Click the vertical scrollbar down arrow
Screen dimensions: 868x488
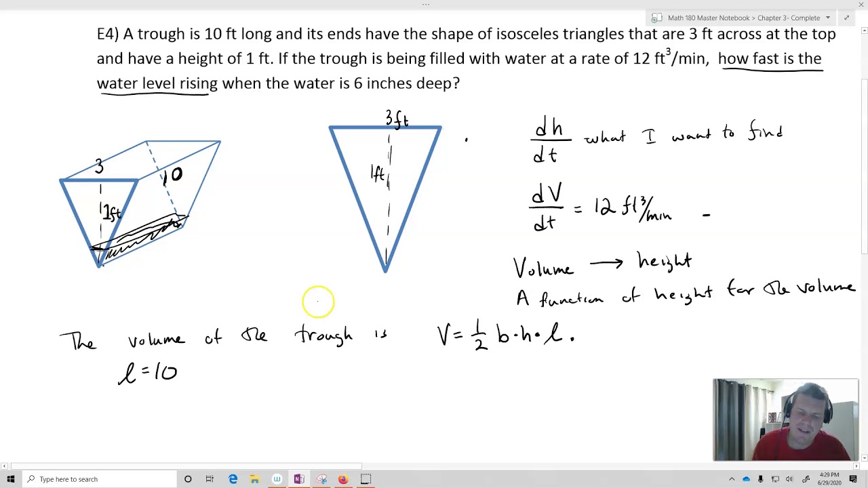(x=864, y=458)
